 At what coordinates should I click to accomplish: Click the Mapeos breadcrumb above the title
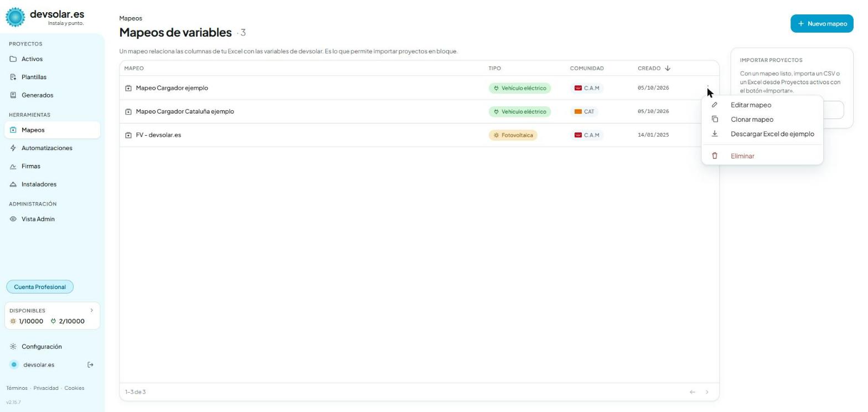point(131,18)
